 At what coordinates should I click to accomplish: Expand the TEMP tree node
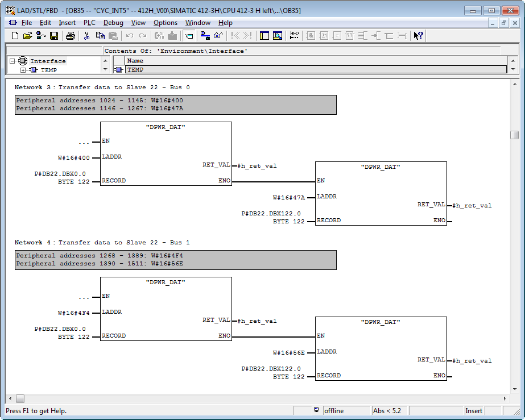point(23,70)
